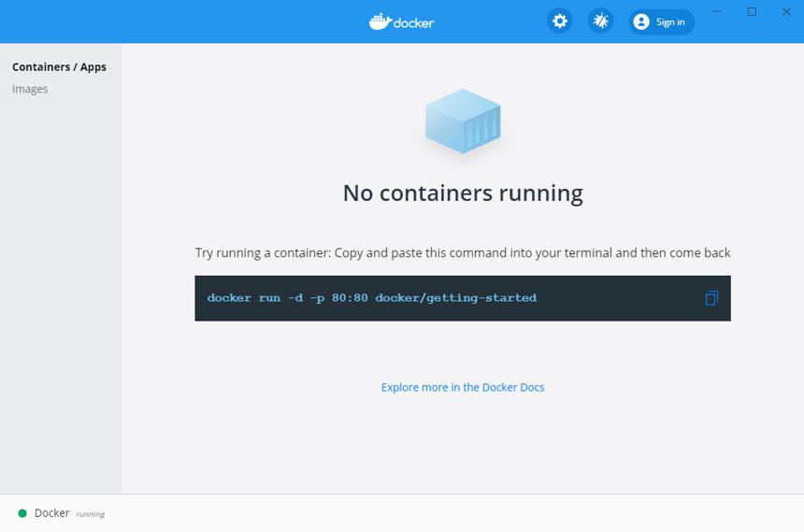Click the dark command code block background

[463, 298]
